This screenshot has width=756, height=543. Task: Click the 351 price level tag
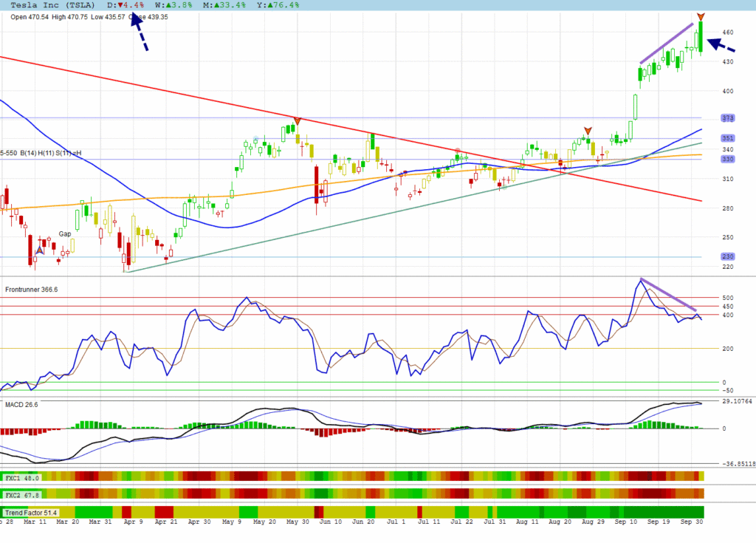pos(727,138)
